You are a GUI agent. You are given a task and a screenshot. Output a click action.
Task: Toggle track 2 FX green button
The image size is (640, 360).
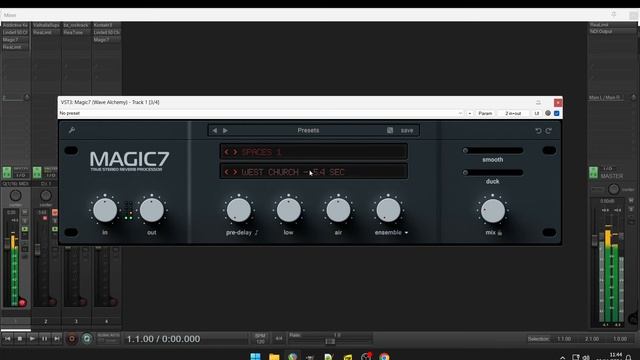click(x=37, y=172)
